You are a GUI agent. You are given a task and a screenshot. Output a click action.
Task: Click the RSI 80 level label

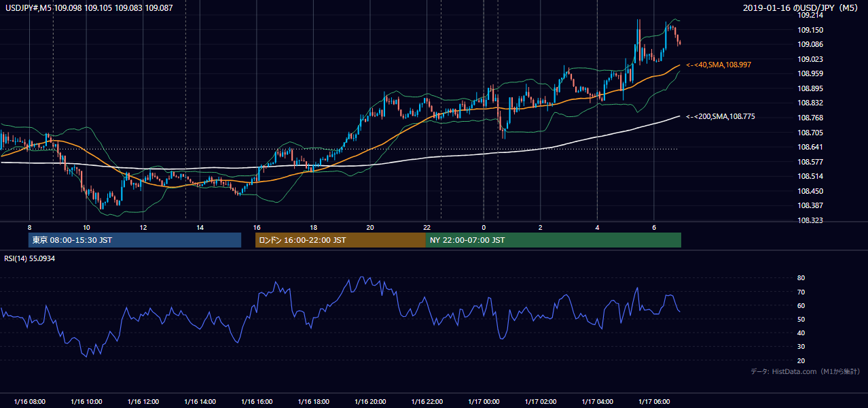point(801,278)
